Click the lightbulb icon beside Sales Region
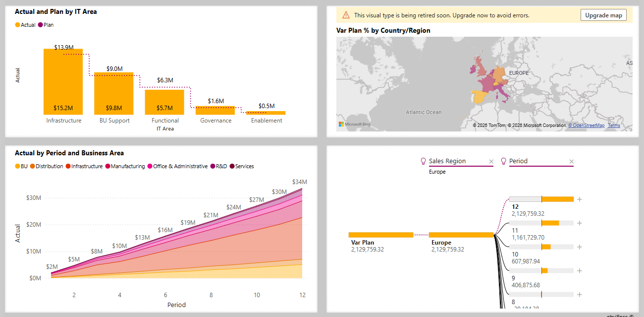 [x=424, y=161]
